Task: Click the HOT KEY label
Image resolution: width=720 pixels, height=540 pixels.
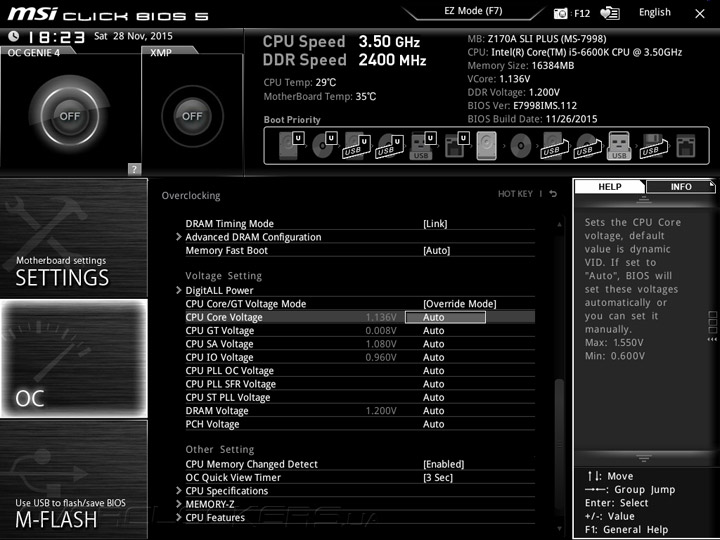Action: tap(515, 194)
